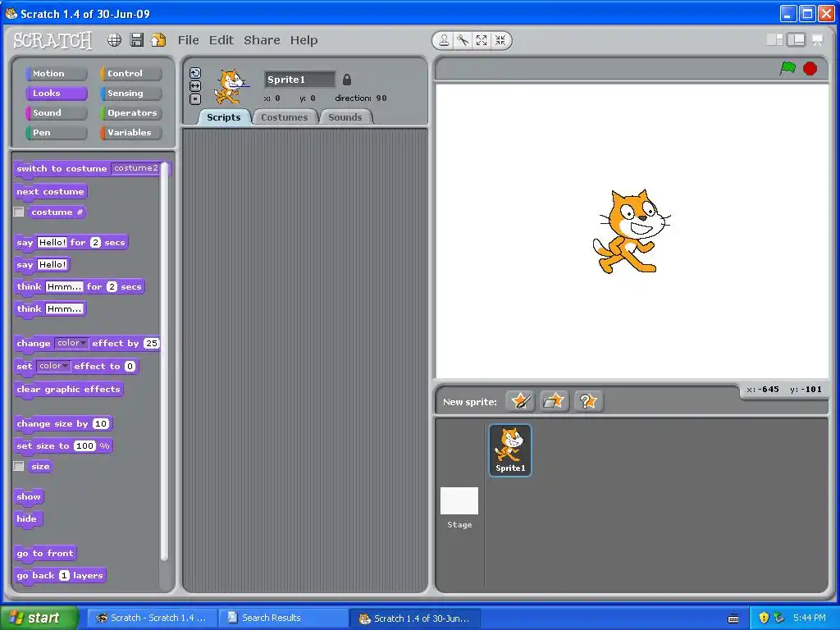Enable the size reporter checkbox
This screenshot has width=840, height=630.
pyautogui.click(x=19, y=466)
